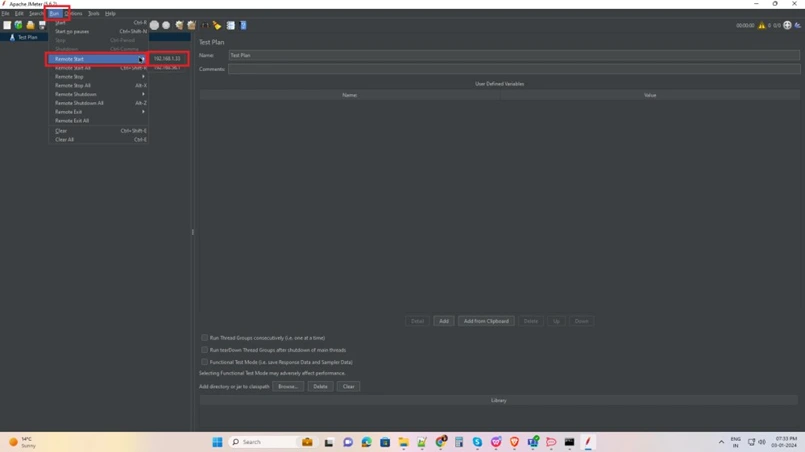Click the Clear All double-broom toolbar icon
This screenshot has height=452, width=805.
tap(191, 25)
